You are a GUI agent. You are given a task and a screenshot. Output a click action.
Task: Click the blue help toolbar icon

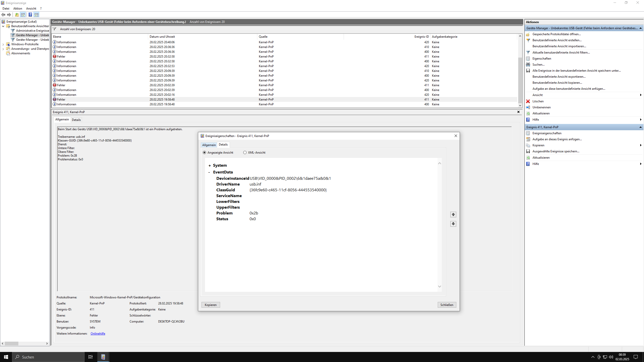point(30,15)
